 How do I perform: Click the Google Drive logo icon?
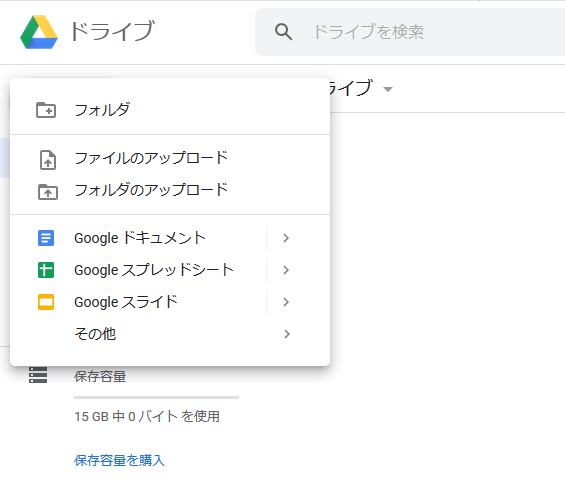(39, 32)
